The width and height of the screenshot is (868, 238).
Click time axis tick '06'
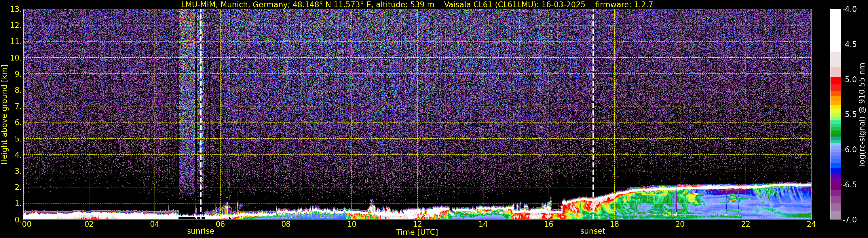220,224
